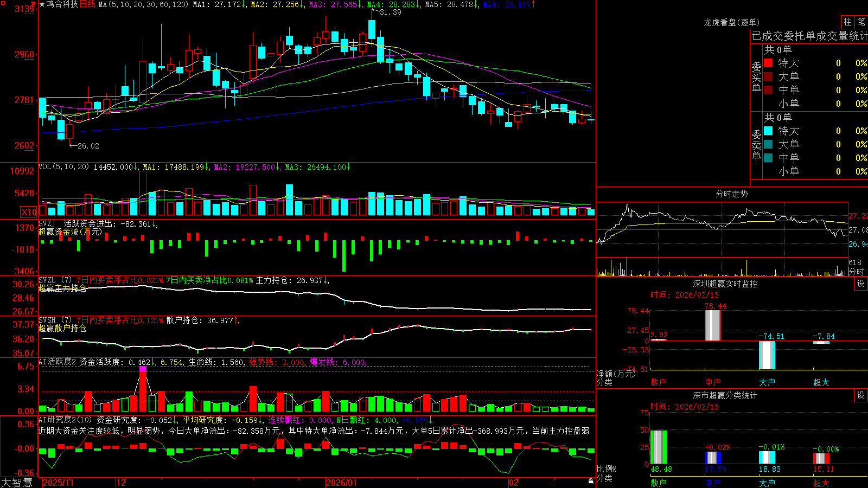Click the 超大 -7.84 bar
The height and width of the screenshot is (488, 868).
tap(821, 342)
